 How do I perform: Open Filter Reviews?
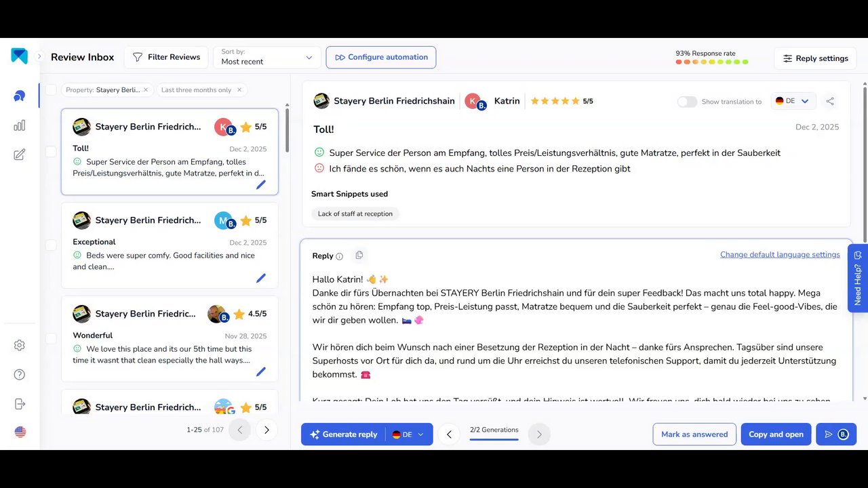166,57
